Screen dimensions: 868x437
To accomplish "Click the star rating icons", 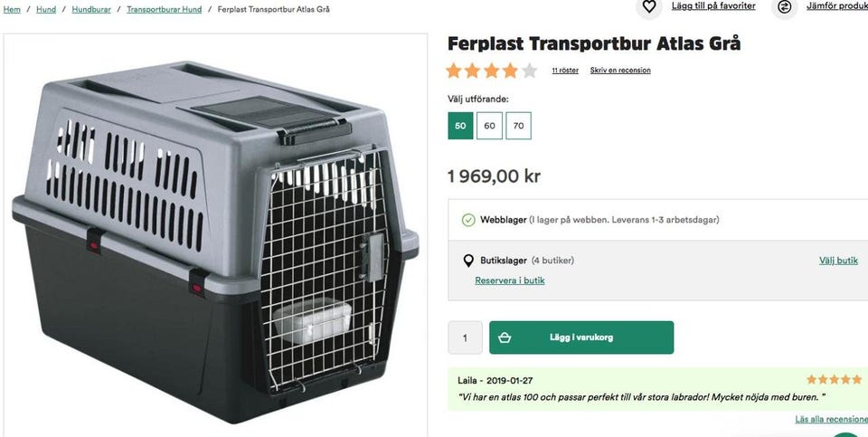I will (x=492, y=71).
